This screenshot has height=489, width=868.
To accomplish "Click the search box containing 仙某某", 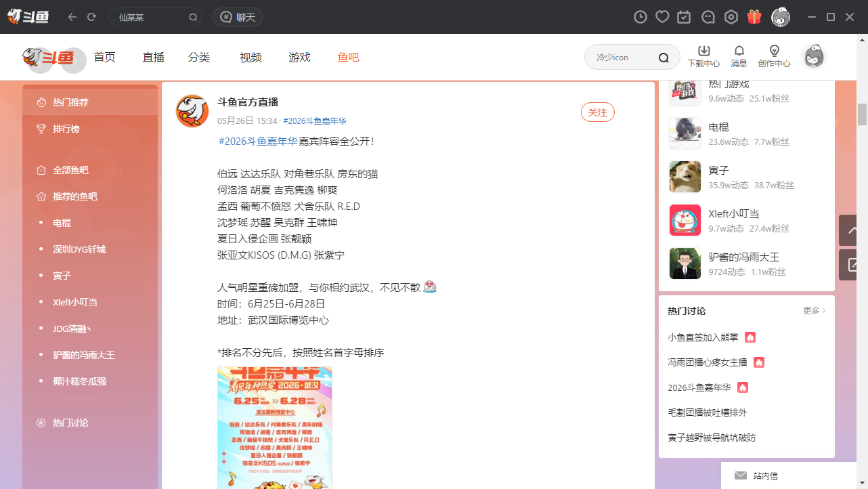I will 155,17.
